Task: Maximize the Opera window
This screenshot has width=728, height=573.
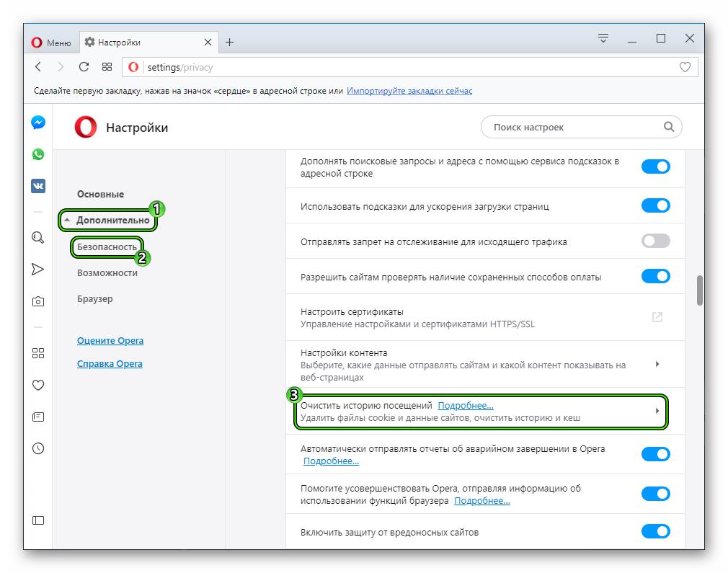Action: pyautogui.click(x=661, y=38)
